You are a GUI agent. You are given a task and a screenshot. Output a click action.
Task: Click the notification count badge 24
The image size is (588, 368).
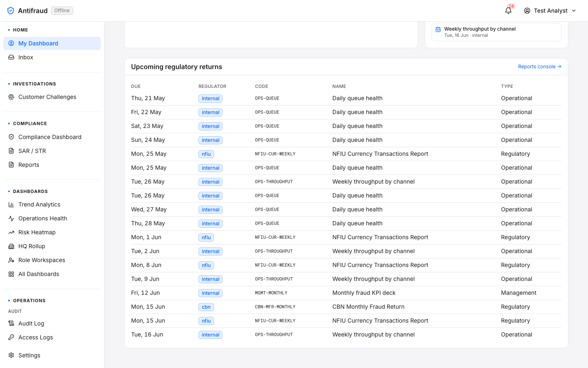[x=511, y=6]
